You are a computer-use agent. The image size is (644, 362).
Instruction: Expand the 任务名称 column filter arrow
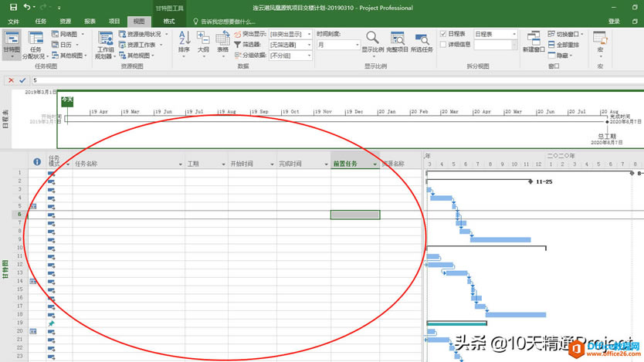[180, 164]
